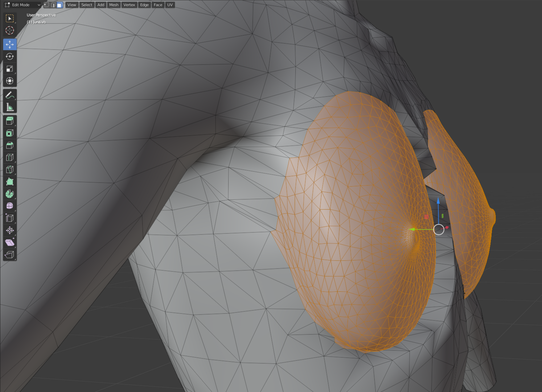Choose the Measure ruler tool
542x392 pixels.
[10, 107]
